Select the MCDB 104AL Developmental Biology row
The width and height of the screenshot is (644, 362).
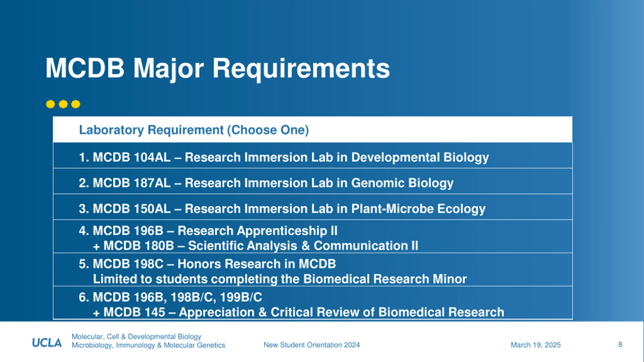[x=313, y=156]
